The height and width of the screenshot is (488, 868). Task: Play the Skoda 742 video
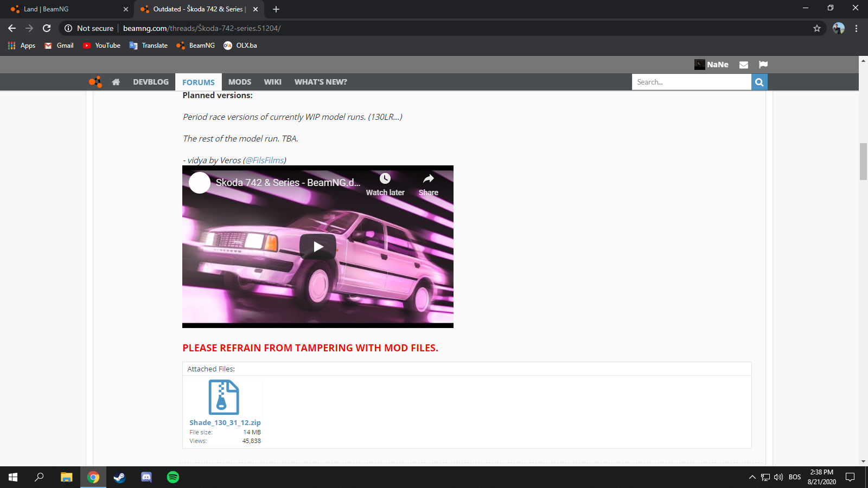click(x=318, y=247)
